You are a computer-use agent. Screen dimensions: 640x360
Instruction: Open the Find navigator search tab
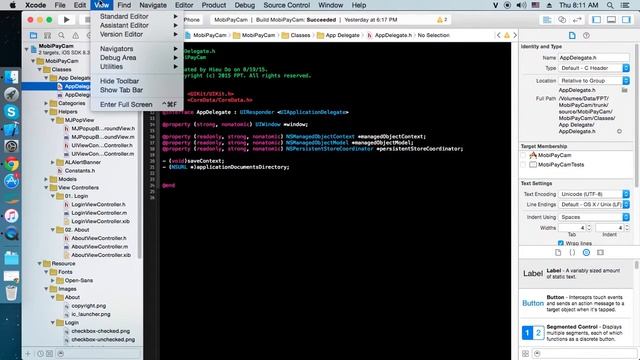[x=61, y=36]
